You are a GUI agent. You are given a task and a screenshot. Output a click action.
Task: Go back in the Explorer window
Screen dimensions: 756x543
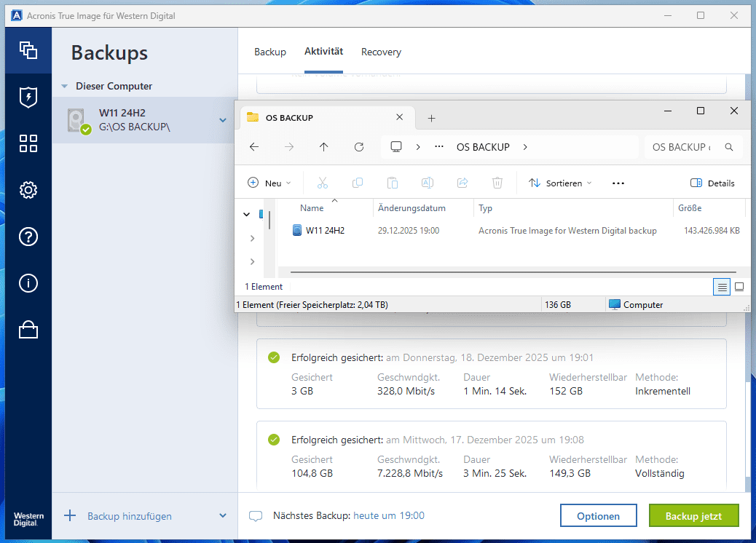tap(254, 147)
